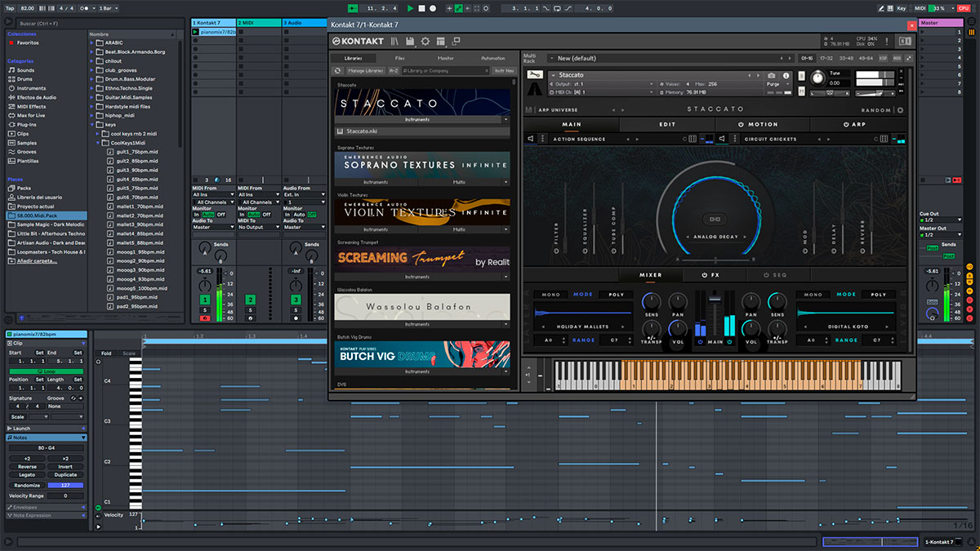Open Samples category in browser

pyautogui.click(x=23, y=143)
